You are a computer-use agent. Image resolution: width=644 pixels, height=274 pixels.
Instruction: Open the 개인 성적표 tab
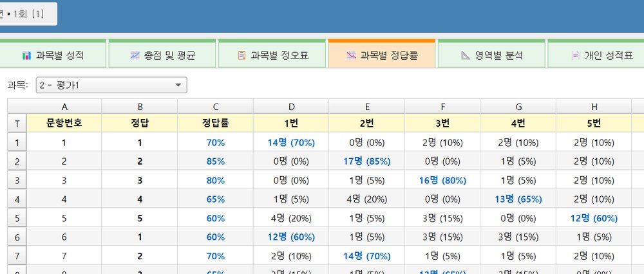tap(596, 55)
